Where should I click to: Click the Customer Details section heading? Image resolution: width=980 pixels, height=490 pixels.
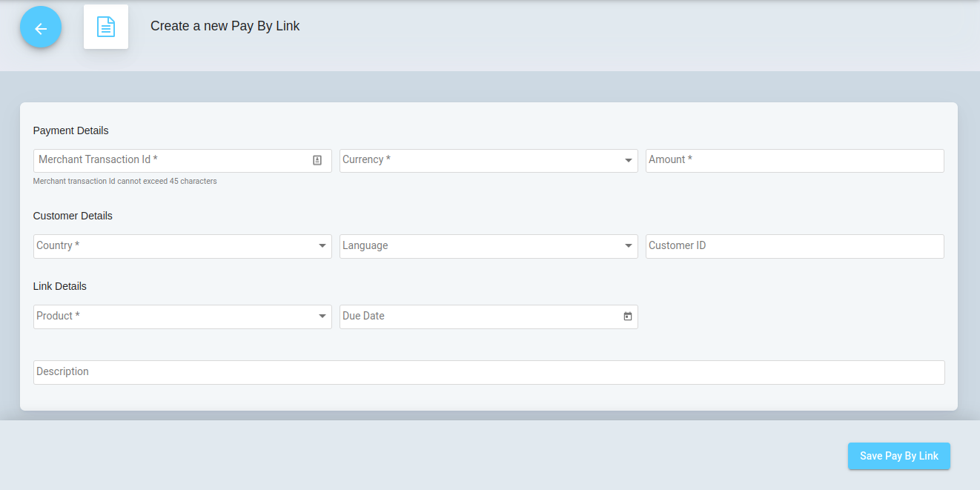pos(73,216)
